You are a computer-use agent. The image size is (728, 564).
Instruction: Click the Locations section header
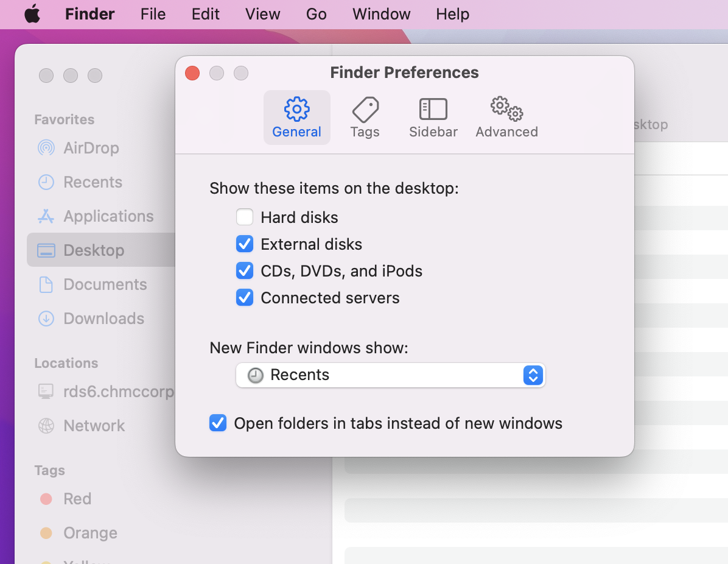66,363
